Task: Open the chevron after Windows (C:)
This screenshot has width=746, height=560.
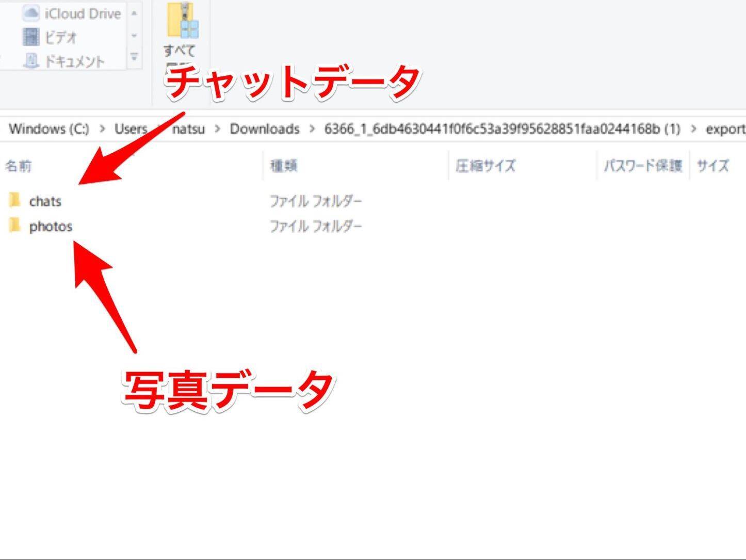Action: (x=102, y=129)
